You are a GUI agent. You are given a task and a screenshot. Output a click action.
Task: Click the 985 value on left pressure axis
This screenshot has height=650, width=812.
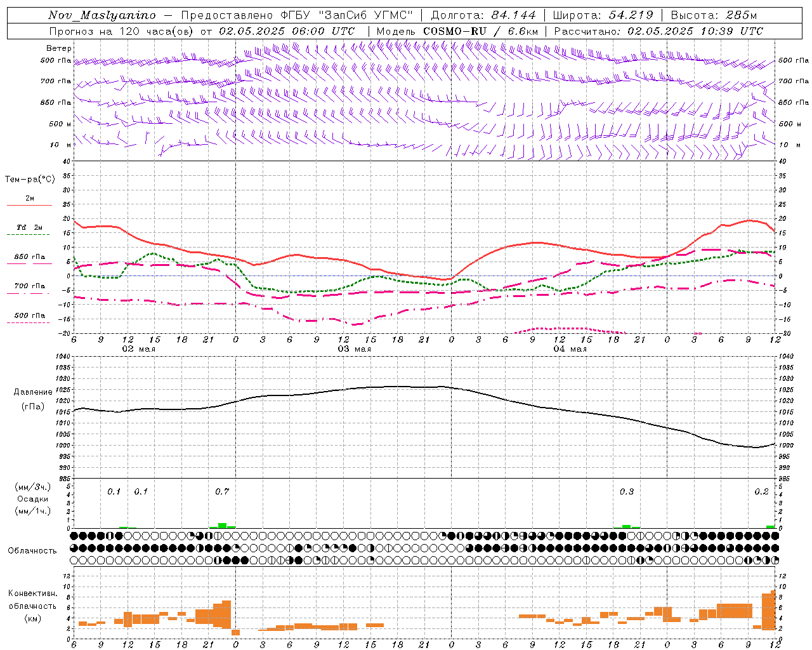coord(63,479)
